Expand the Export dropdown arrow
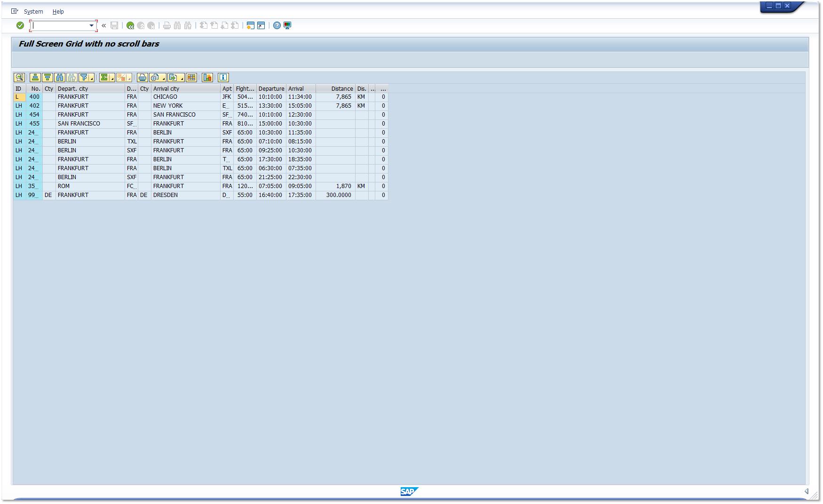The height and width of the screenshot is (504, 823). pos(182,78)
